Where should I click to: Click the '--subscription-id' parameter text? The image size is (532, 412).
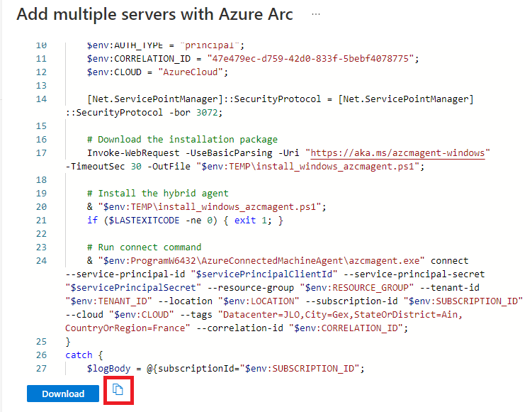pos(351,301)
